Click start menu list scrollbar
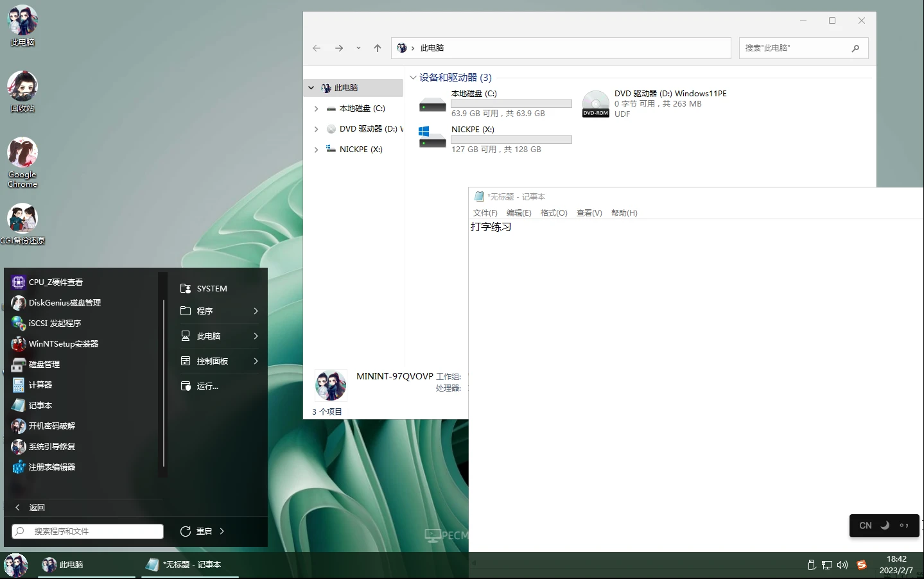Viewport: 924px width, 579px height. pyautogui.click(x=163, y=383)
